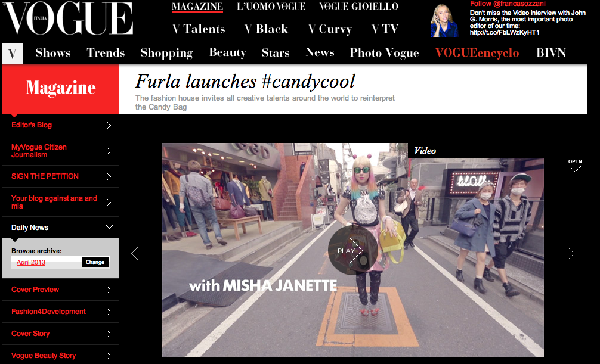Open Cover Story link
This screenshot has height=364, width=600.
click(x=30, y=334)
